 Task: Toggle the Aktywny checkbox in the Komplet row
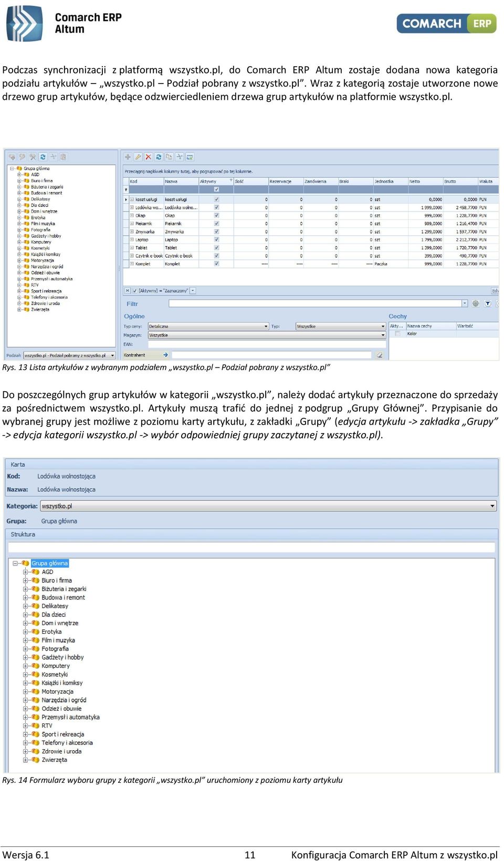click(x=216, y=264)
